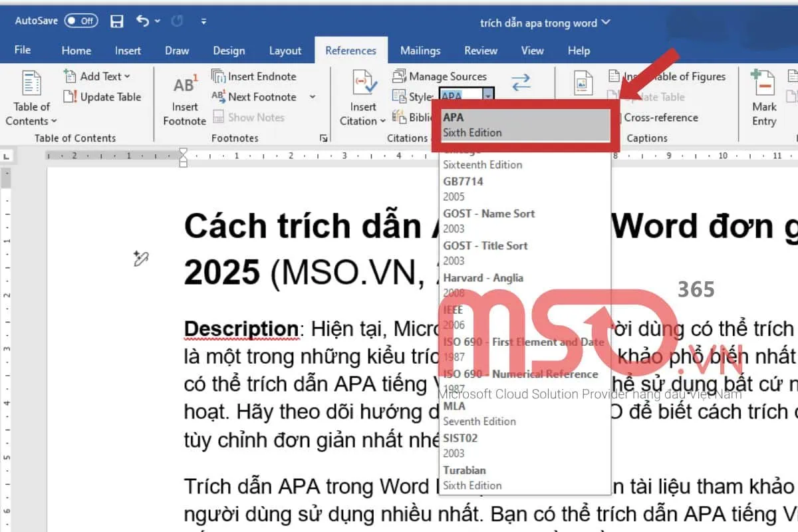Click the Insert Caption icon
The height and width of the screenshot is (532, 798).
583,84
